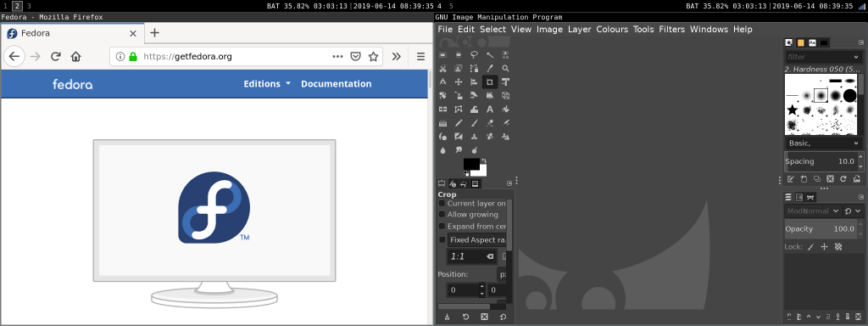Viewport: 868px width, 326px height.
Task: Open the GIMP Layer menu
Action: pos(580,30)
